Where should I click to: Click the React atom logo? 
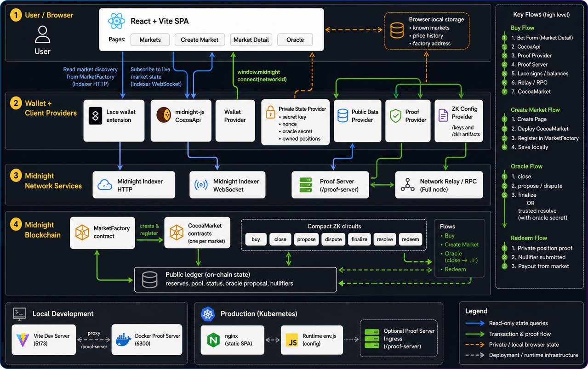point(116,21)
